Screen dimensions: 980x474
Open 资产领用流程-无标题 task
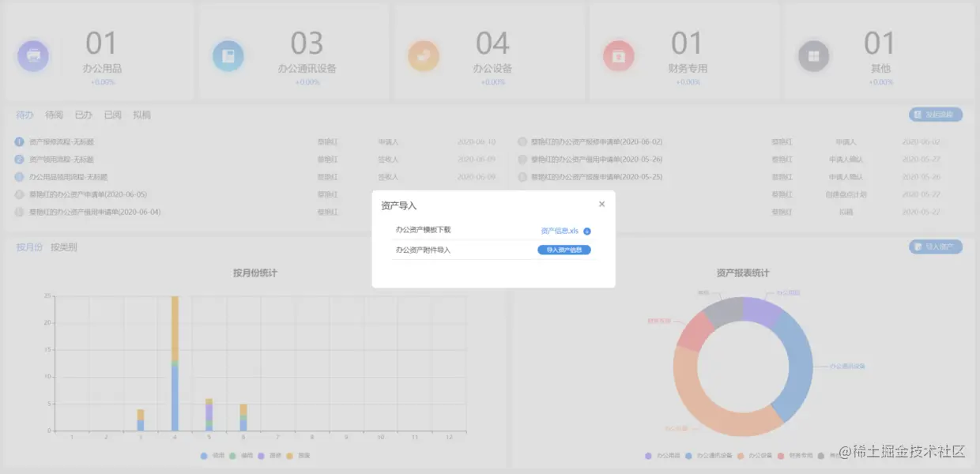pyautogui.click(x=62, y=160)
